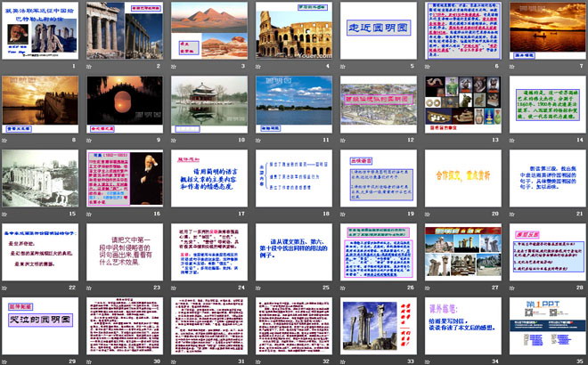Viewport: 588px width, 365px height.
Task: Select slide 26 with pink bordered boxes
Action: pyautogui.click(x=379, y=252)
